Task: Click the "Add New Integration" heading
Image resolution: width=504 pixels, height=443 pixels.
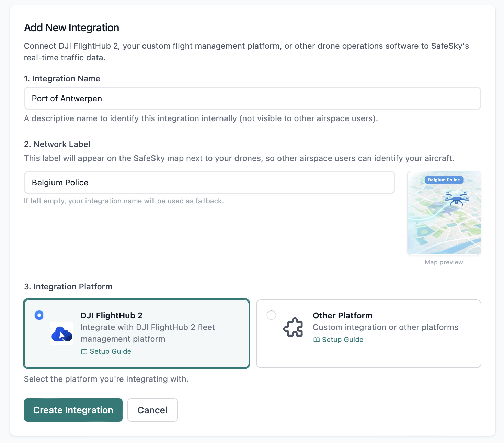Action: click(x=71, y=28)
